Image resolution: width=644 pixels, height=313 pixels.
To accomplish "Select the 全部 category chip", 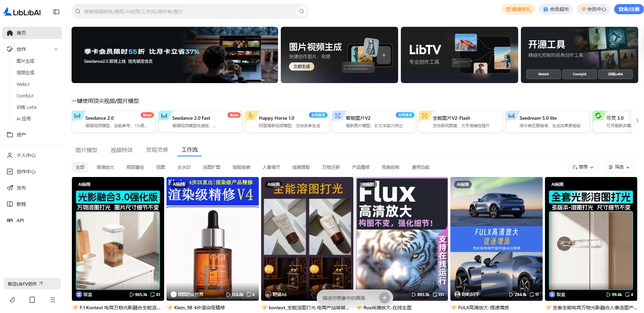I will 80,167.
